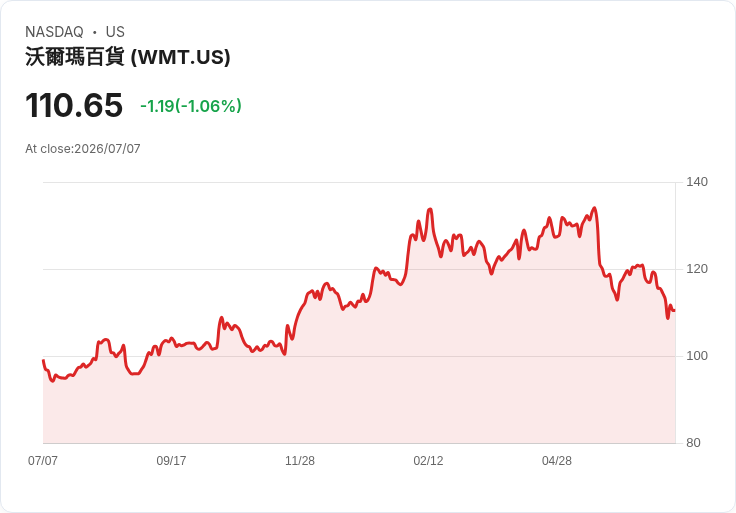The width and height of the screenshot is (736, 513).
Task: Click the 120 y-axis price label
Action: [697, 268]
